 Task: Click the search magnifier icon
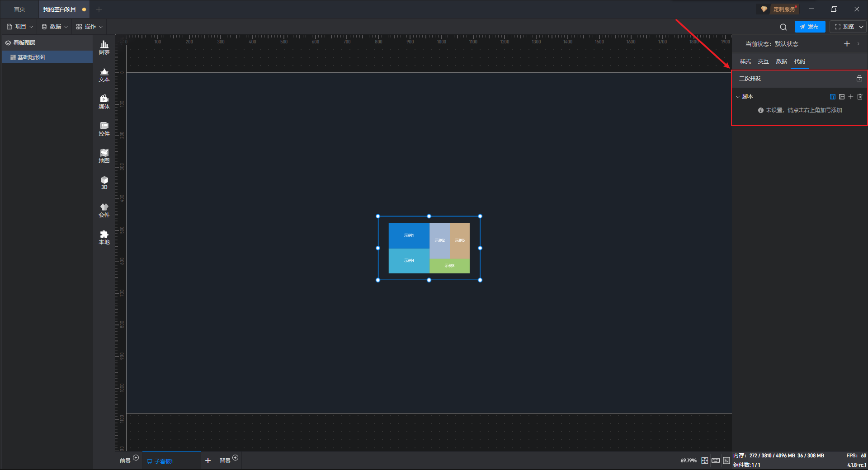coord(783,27)
